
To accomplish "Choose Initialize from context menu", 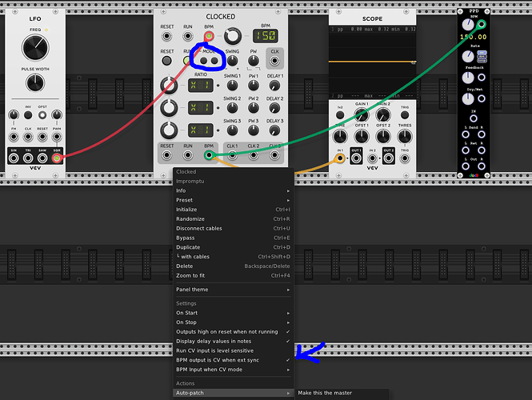I will pos(233,210).
